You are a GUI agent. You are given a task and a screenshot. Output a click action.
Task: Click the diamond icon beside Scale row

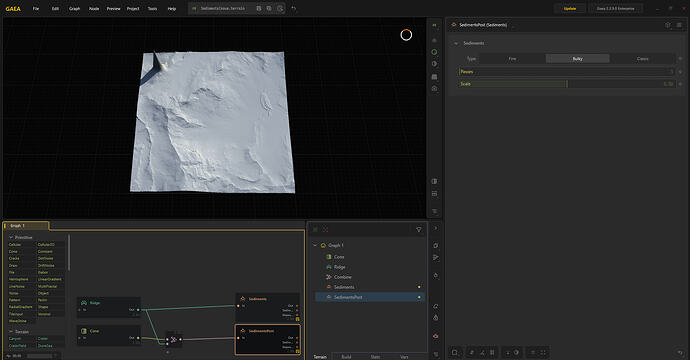(x=680, y=84)
